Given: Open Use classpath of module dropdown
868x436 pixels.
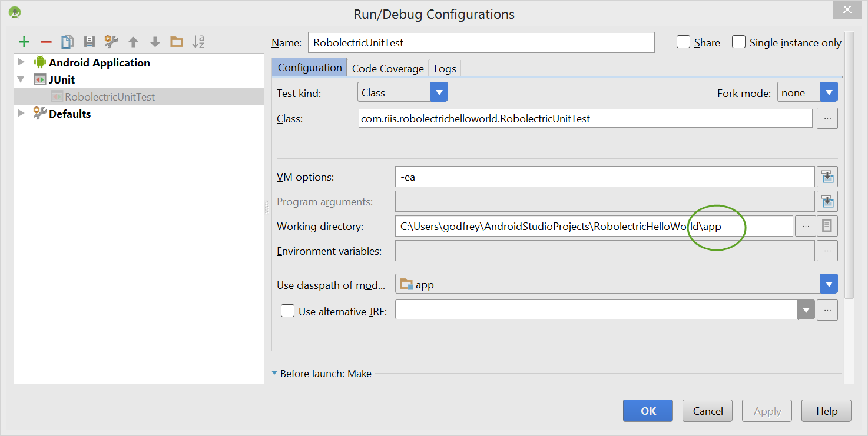Looking at the screenshot, I should pyautogui.click(x=829, y=285).
